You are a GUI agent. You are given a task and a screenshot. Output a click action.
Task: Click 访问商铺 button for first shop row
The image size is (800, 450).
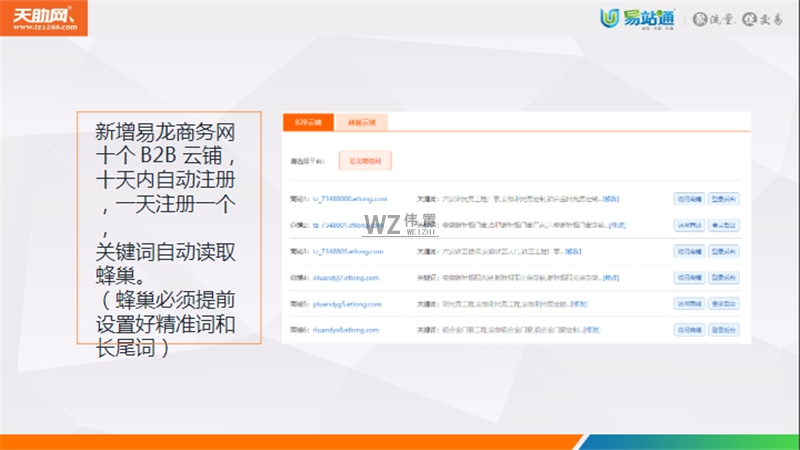(689, 198)
